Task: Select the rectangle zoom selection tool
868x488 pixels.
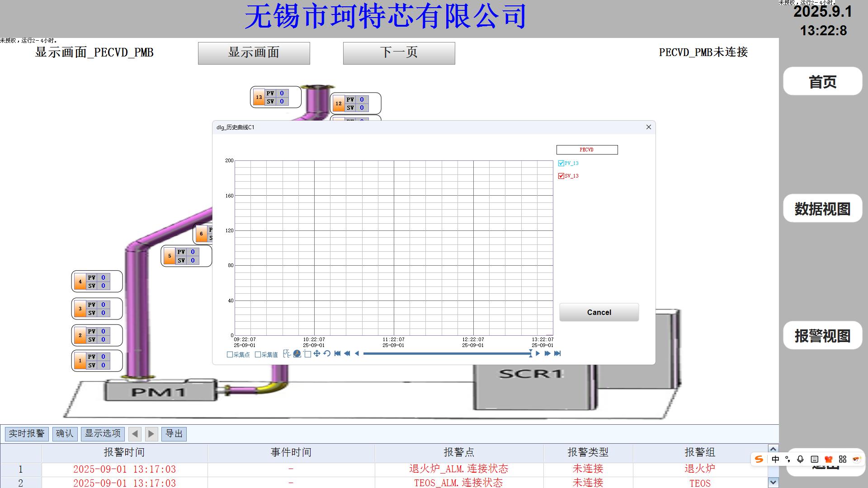Action: 307,354
